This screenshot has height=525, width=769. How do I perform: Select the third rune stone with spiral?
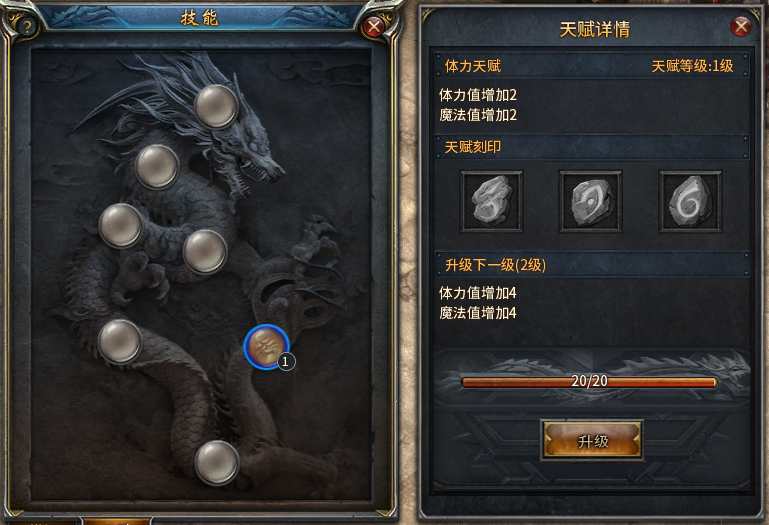tap(691, 202)
